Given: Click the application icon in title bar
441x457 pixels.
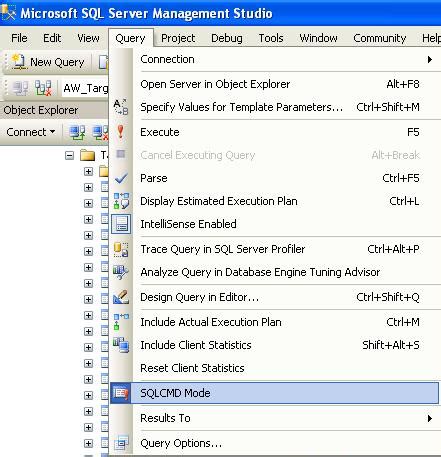Looking at the screenshot, I should click(x=8, y=13).
